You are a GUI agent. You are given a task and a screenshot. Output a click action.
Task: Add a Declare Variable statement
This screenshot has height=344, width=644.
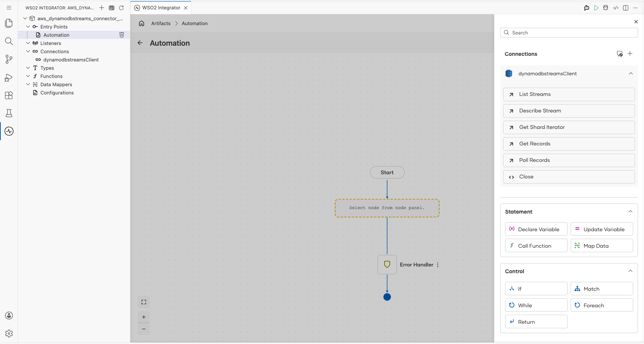[536, 229]
